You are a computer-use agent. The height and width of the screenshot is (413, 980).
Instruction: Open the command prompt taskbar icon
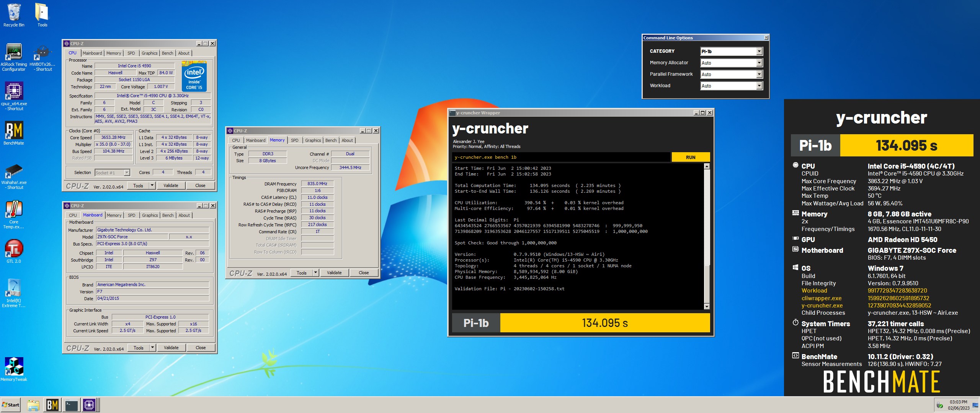point(72,405)
